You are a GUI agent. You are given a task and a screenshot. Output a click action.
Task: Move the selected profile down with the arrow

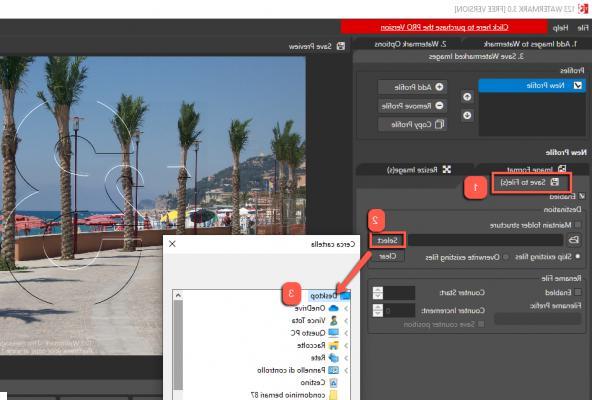point(467,115)
